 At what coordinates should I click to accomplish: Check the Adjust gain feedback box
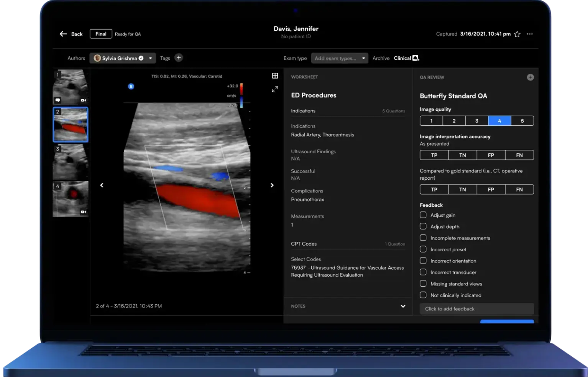pos(423,215)
